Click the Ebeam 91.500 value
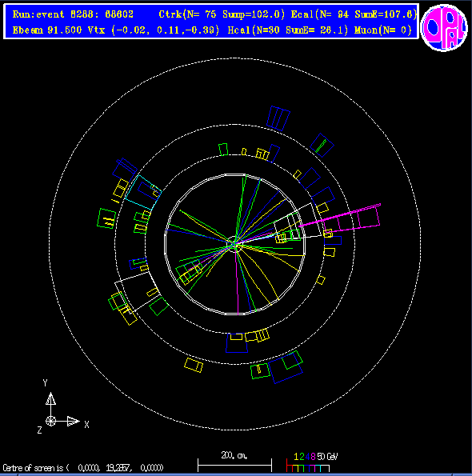The image size is (472, 476). click(x=47, y=30)
